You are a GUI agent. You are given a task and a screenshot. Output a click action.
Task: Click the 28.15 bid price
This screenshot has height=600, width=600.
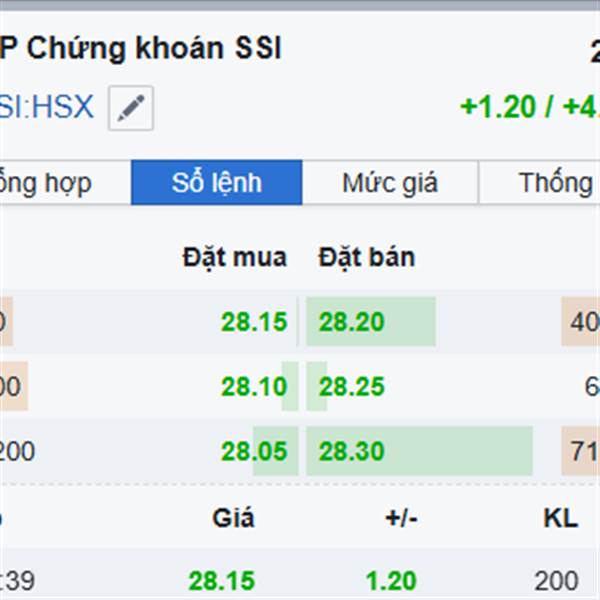(254, 322)
